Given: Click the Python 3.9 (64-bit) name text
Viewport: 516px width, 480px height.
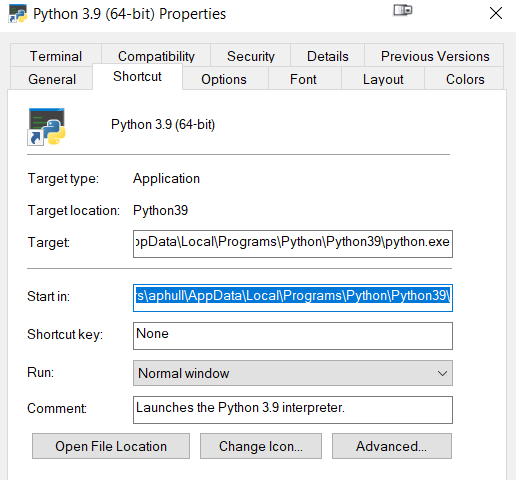Looking at the screenshot, I should point(163,125).
